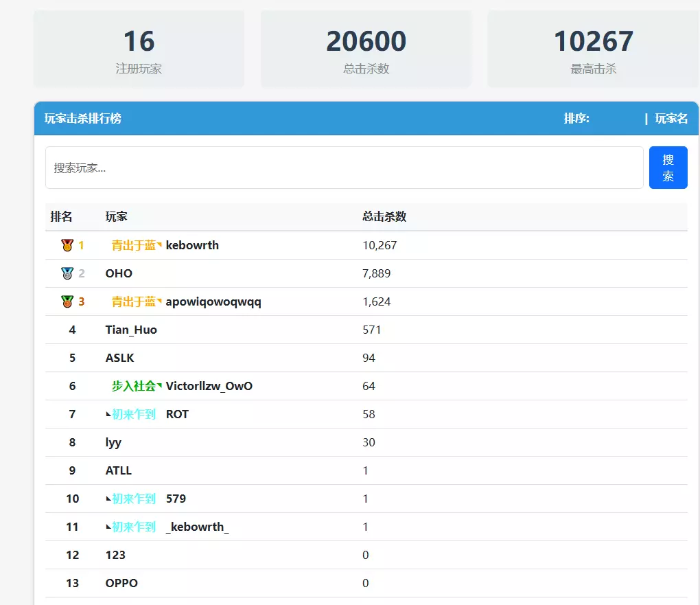The image size is (700, 605).
Task: Focus the 搜索玩家 search input field
Action: pyautogui.click(x=345, y=168)
